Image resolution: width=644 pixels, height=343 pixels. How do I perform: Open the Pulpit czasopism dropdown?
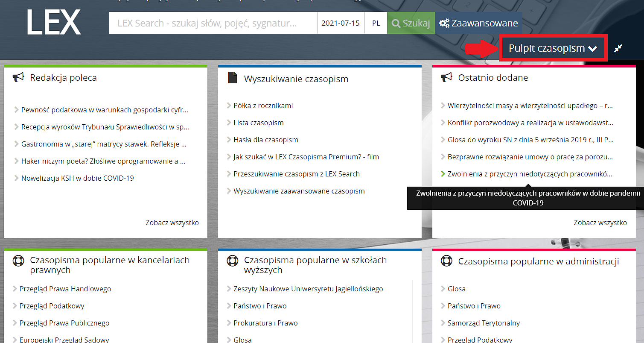click(x=553, y=48)
